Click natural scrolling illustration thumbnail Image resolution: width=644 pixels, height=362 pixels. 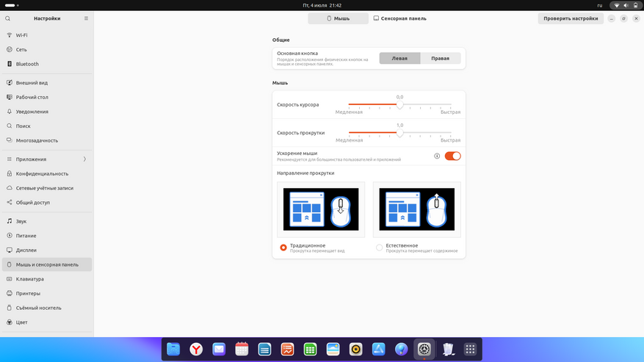[x=417, y=209]
